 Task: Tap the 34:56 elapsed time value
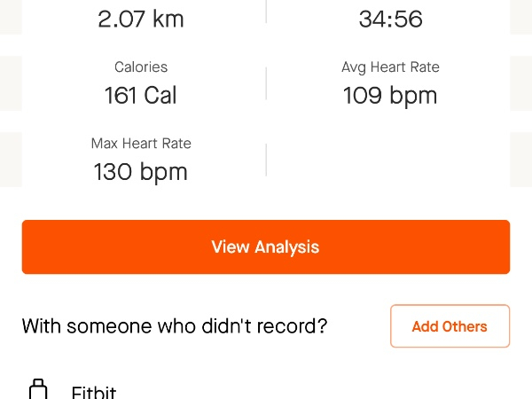click(390, 18)
